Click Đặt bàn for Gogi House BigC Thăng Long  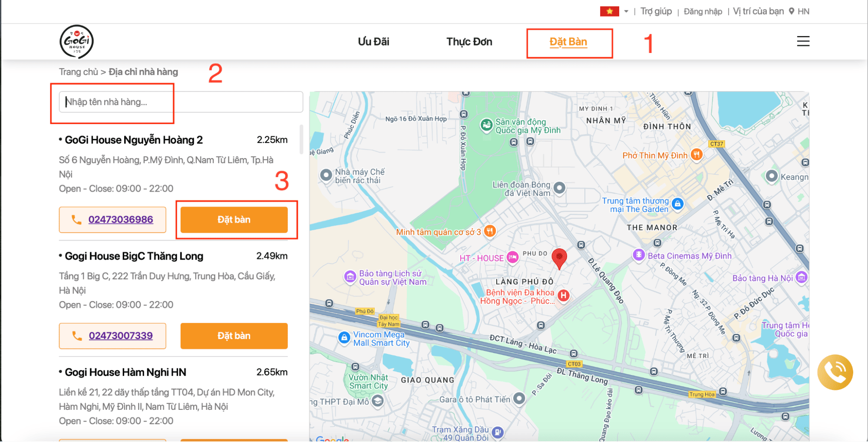coord(234,336)
